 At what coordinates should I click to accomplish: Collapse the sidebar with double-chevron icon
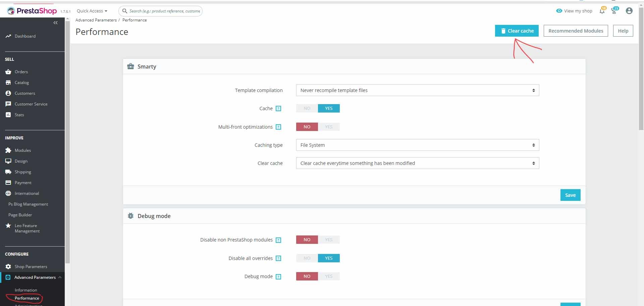[x=56, y=23]
